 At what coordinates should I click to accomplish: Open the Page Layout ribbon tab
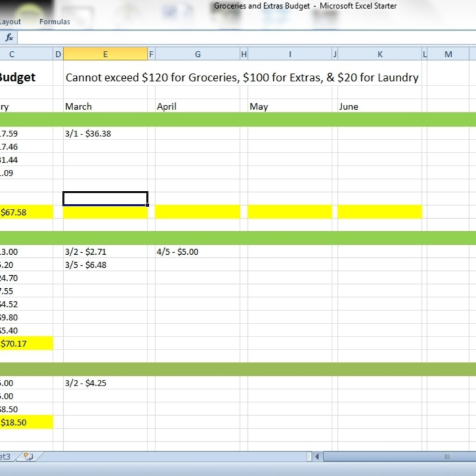tap(11, 22)
